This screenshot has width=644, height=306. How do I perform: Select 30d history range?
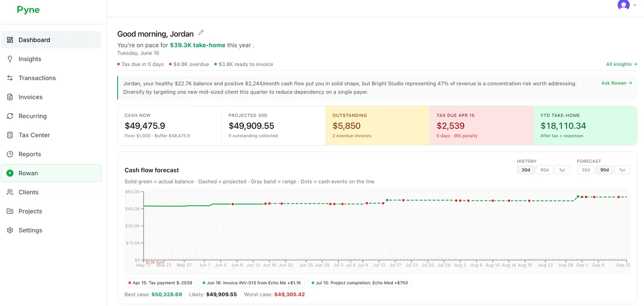525,170
